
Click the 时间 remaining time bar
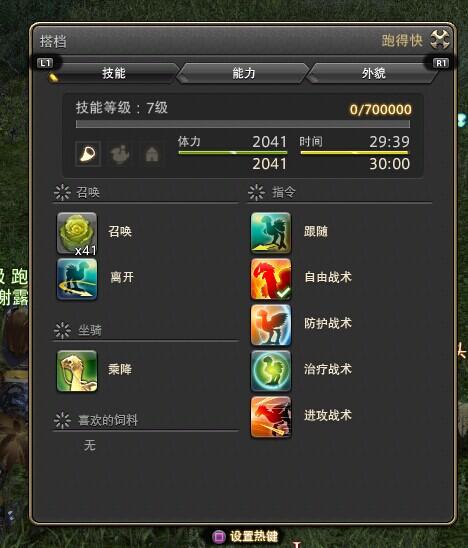click(354, 152)
